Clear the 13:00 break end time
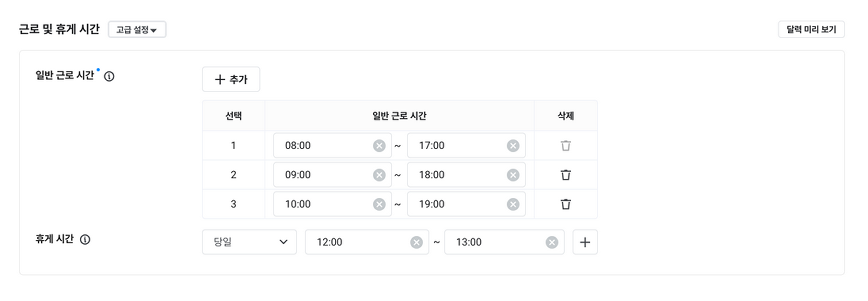This screenshot has width=868, height=301. (x=552, y=242)
